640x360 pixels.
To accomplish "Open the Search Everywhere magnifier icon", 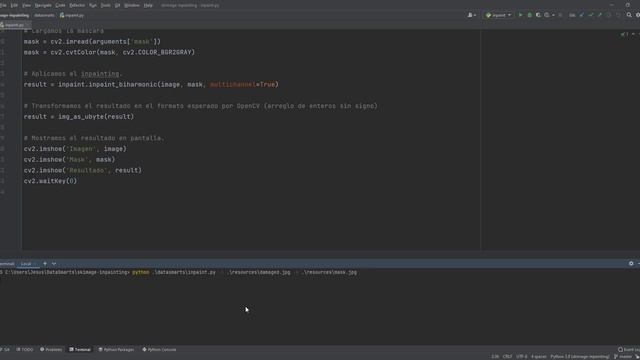I will 629,15.
